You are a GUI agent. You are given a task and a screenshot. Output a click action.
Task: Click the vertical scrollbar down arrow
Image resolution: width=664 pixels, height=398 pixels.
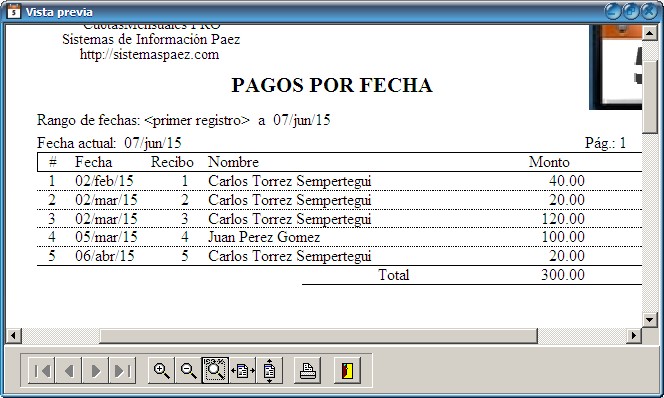[x=650, y=319]
